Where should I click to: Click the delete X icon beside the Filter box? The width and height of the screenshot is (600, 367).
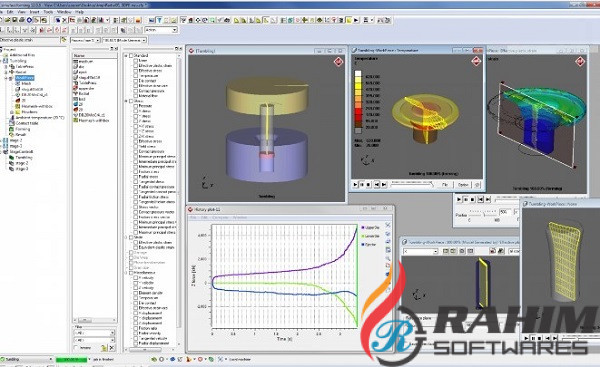(111, 348)
